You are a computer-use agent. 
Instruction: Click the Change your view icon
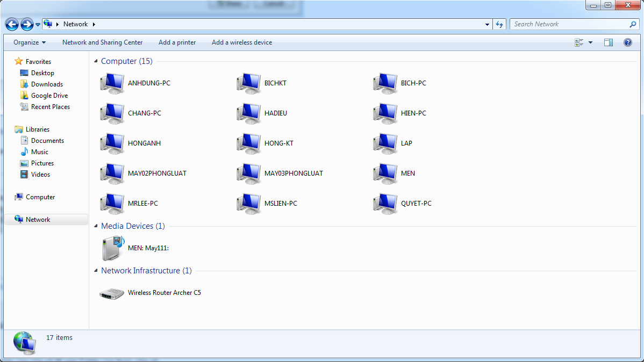(x=579, y=42)
